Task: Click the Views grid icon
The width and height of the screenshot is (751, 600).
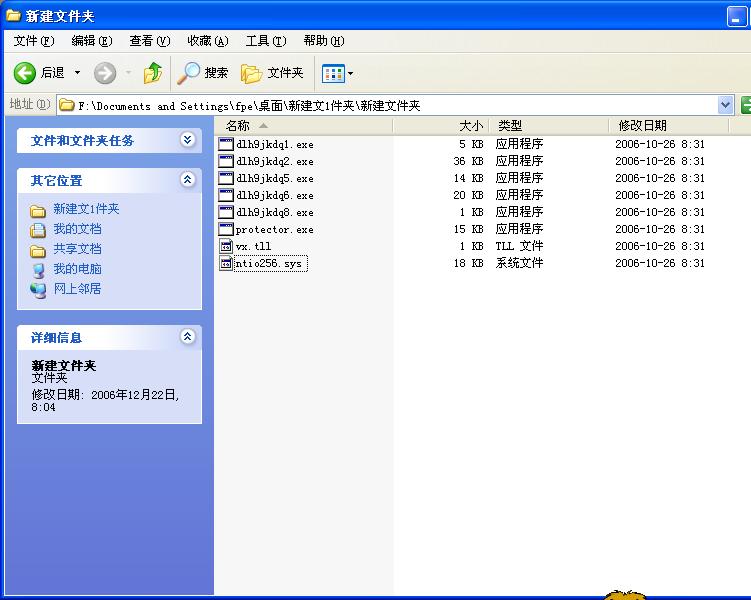Action: (x=333, y=74)
